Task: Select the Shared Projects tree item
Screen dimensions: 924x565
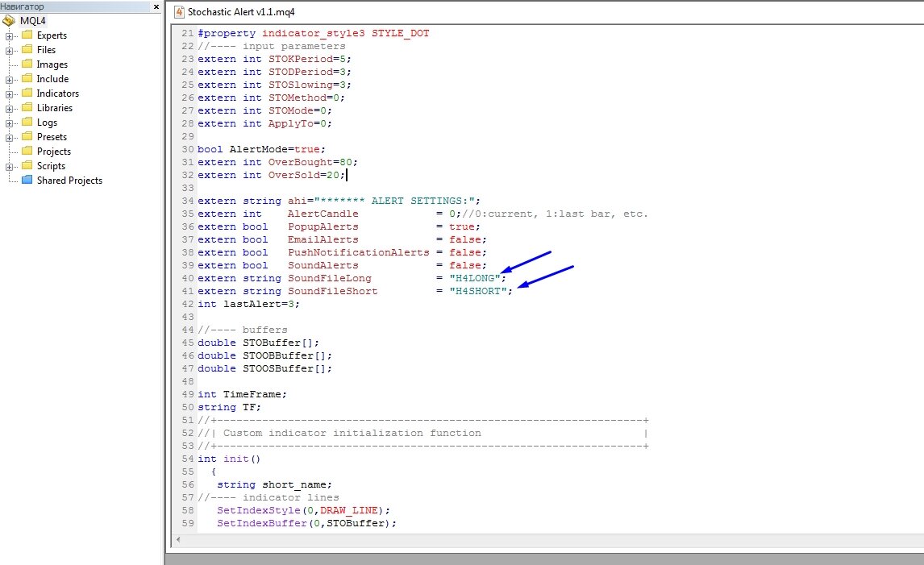Action: tap(69, 181)
